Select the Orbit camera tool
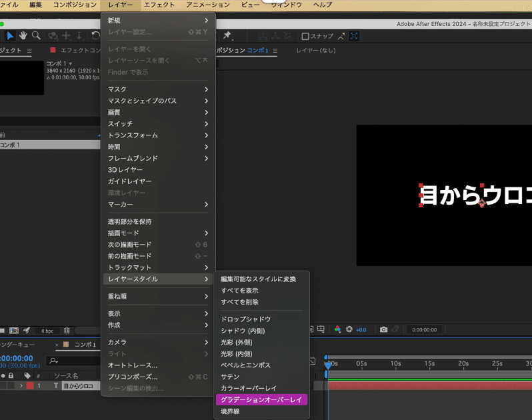This screenshot has height=420, width=532. pos(53,35)
